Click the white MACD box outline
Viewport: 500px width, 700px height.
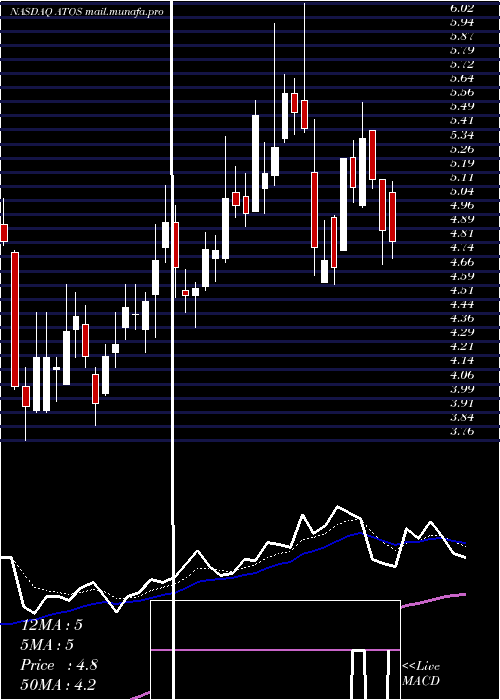point(275,650)
